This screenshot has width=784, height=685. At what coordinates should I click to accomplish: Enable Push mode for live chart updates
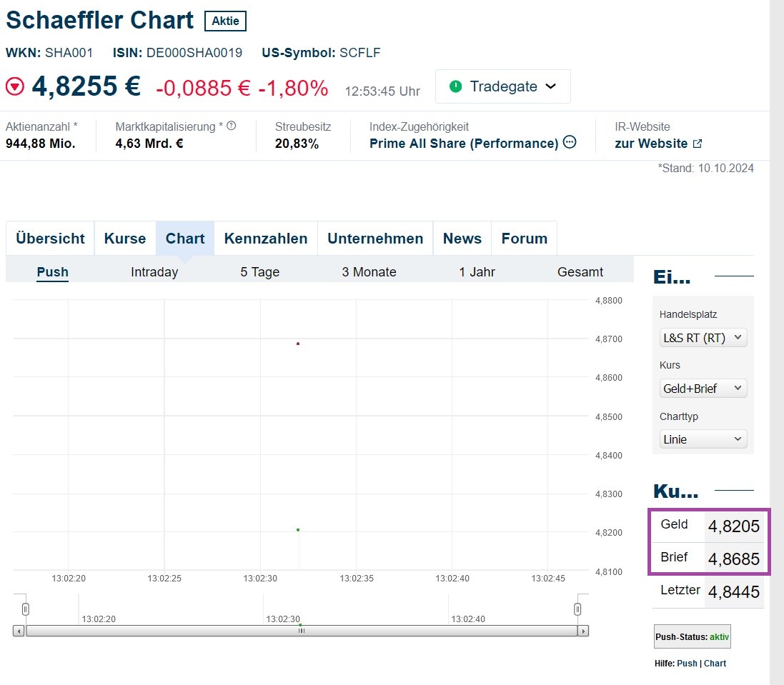coord(52,271)
